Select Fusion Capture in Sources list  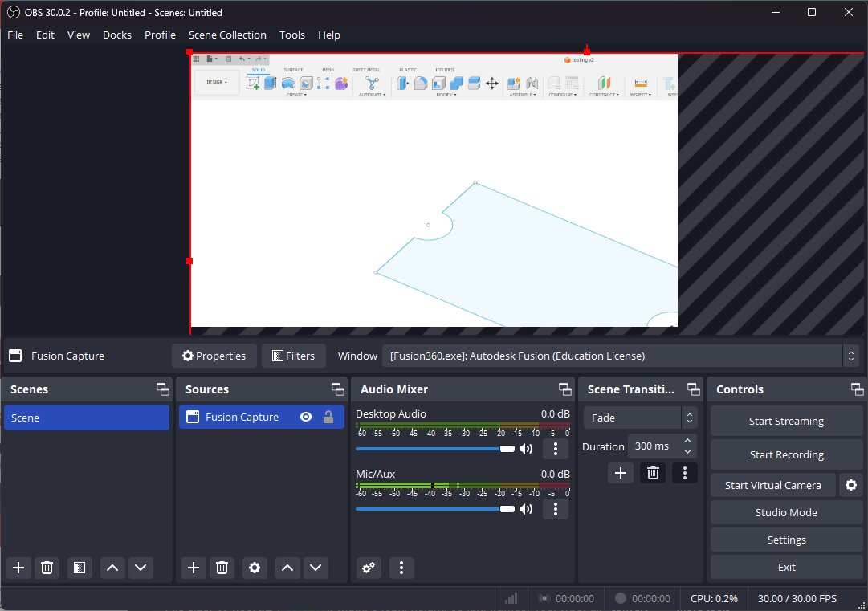(261, 418)
